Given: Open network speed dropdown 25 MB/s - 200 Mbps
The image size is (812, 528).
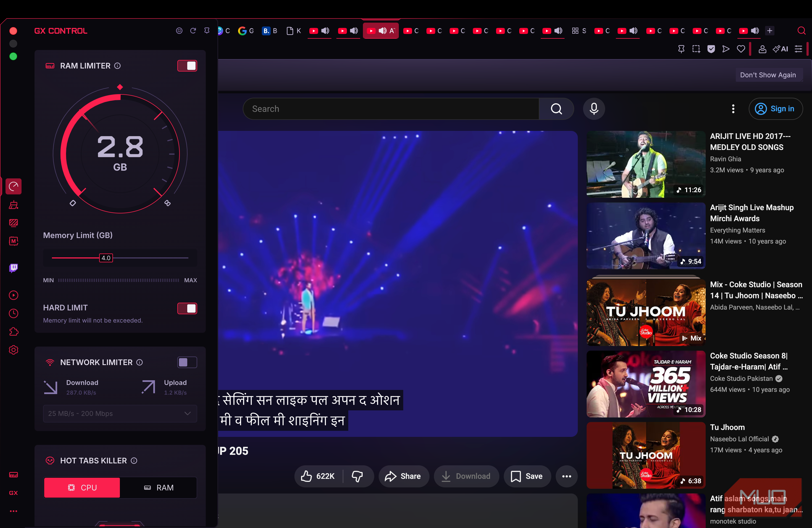Looking at the screenshot, I should (x=120, y=413).
